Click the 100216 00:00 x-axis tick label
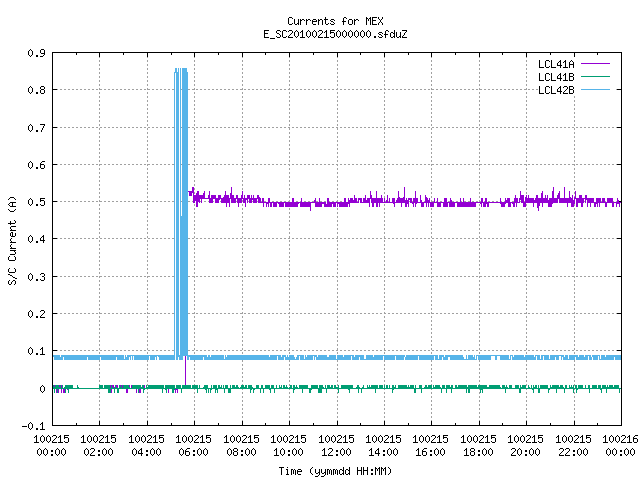Viewport: 640px width, 480px height. [x=620, y=446]
